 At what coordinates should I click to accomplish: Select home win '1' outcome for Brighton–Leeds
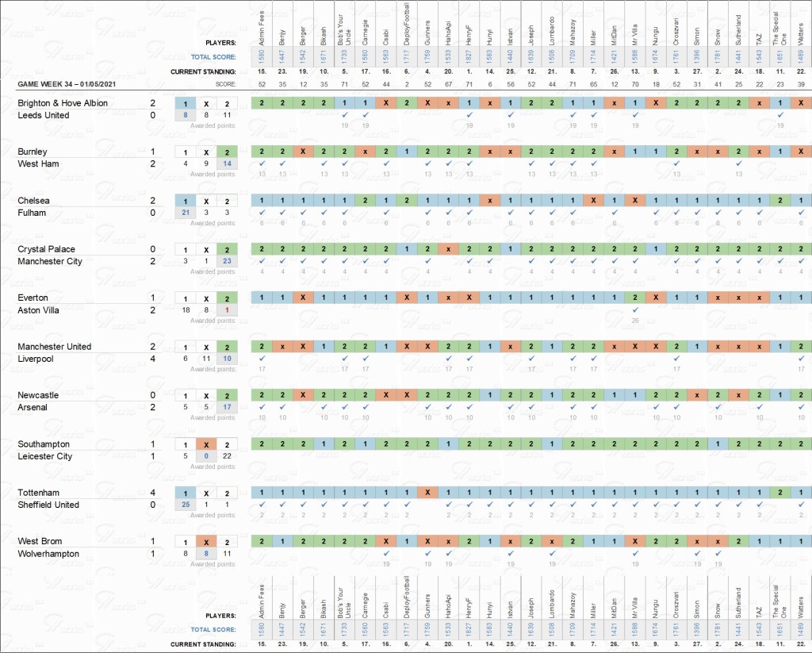(x=186, y=103)
